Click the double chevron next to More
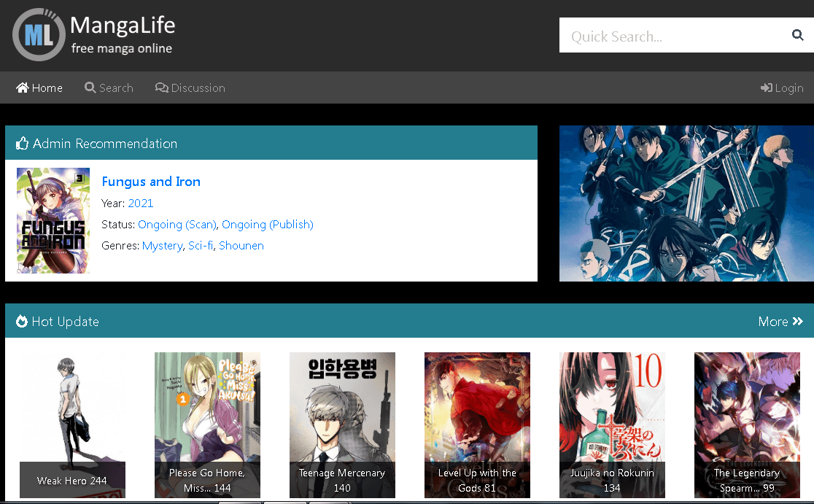Image resolution: width=814 pixels, height=504 pixels. 797,322
